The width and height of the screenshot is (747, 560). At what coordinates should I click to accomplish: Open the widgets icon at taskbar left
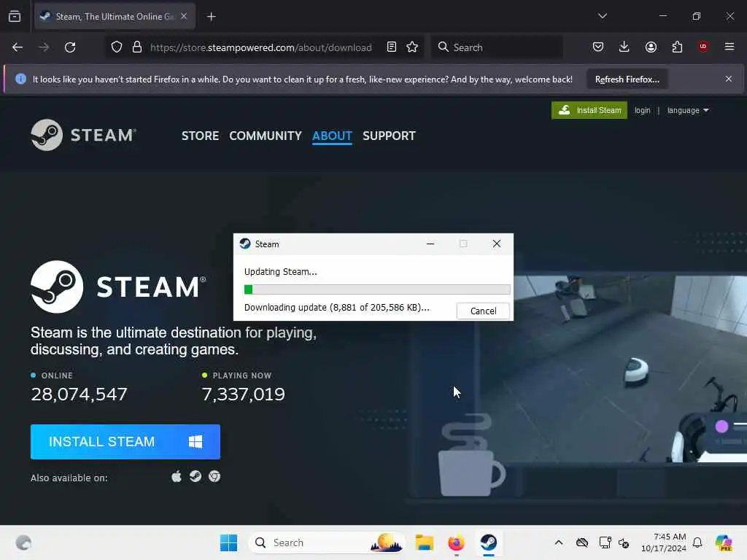(23, 542)
